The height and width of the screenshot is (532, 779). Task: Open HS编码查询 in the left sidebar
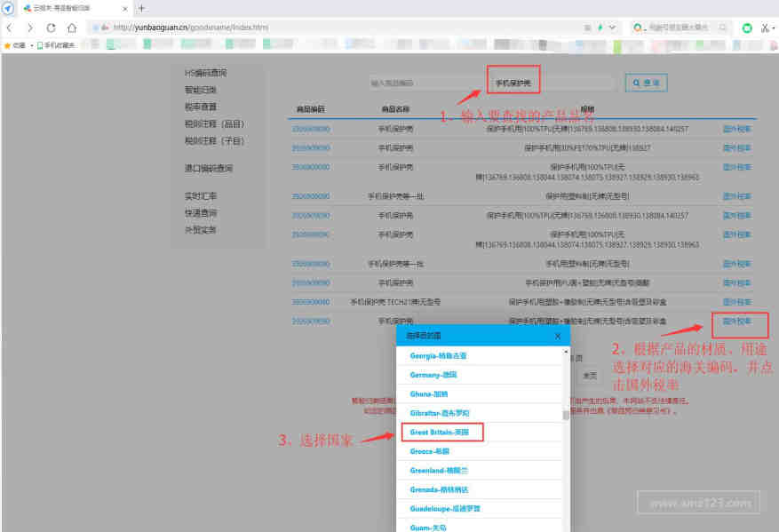206,73
